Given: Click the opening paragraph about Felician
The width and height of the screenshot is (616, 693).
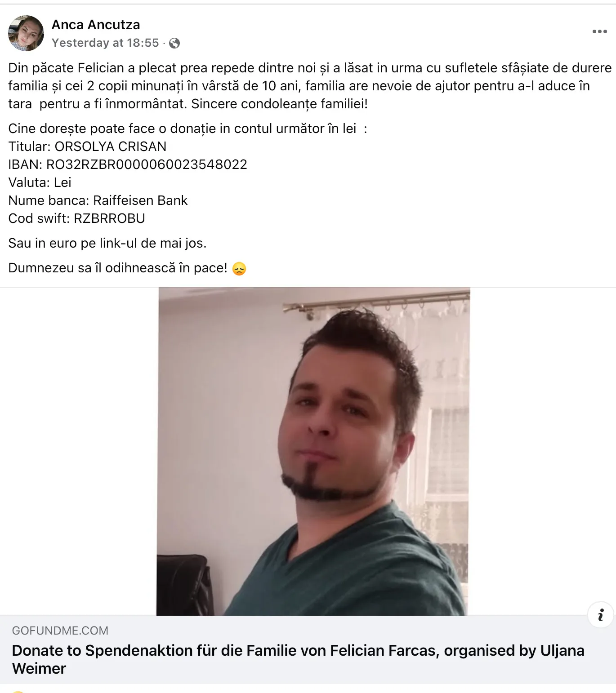Looking at the screenshot, I should [x=310, y=86].
